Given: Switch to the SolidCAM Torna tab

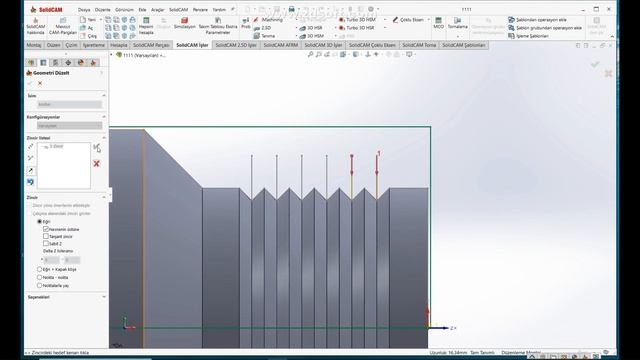Looking at the screenshot, I should (x=419, y=45).
